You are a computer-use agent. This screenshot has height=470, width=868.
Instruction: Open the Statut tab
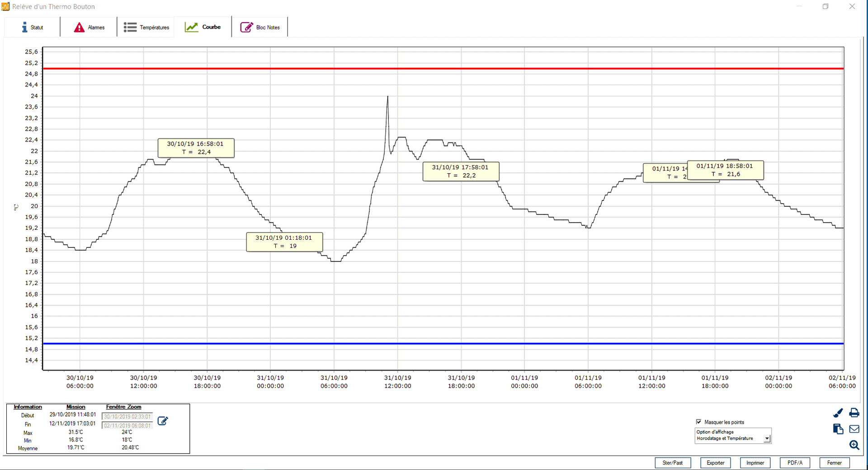32,28
